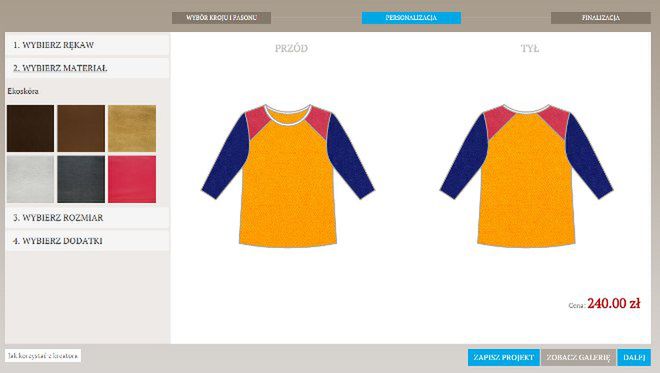Viewport: 660px width, 373px height.
Task: Open the Personalizacja step tab
Action: coord(411,18)
